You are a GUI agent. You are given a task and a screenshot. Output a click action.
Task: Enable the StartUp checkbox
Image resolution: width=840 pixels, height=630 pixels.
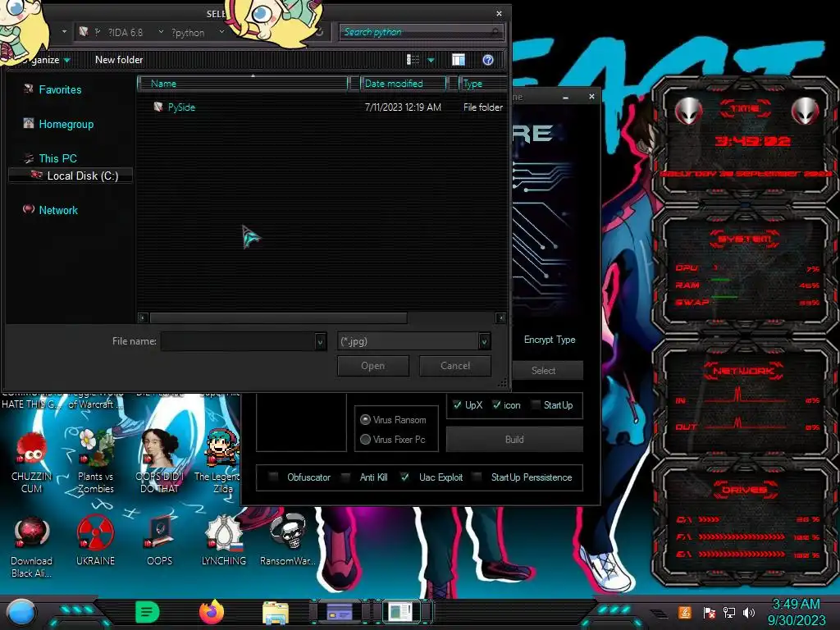535,405
